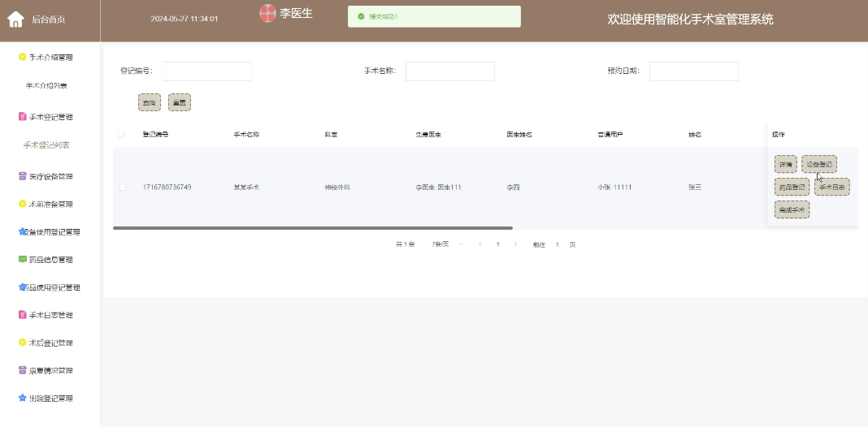This screenshot has height=427, width=868.
Task: Click the 后台首页 link text
Action: (x=49, y=20)
